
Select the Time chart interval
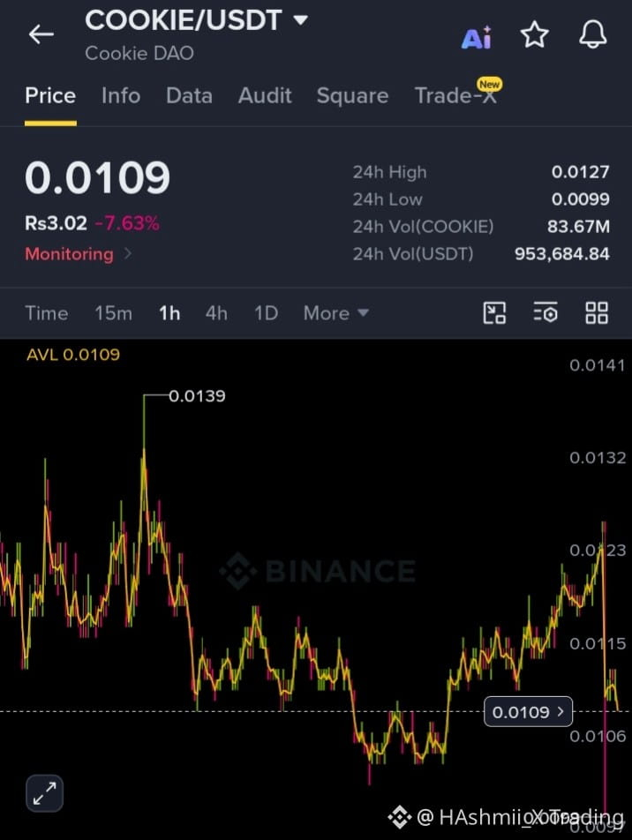point(47,313)
